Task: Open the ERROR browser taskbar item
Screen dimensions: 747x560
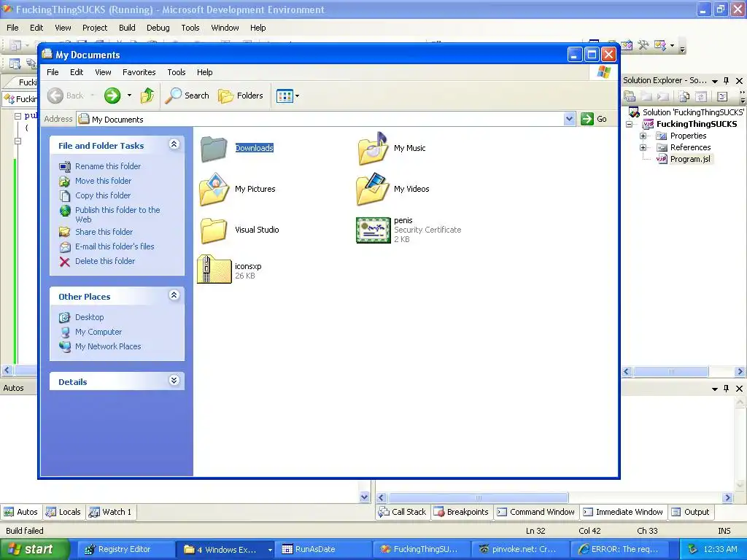Action: (x=619, y=550)
